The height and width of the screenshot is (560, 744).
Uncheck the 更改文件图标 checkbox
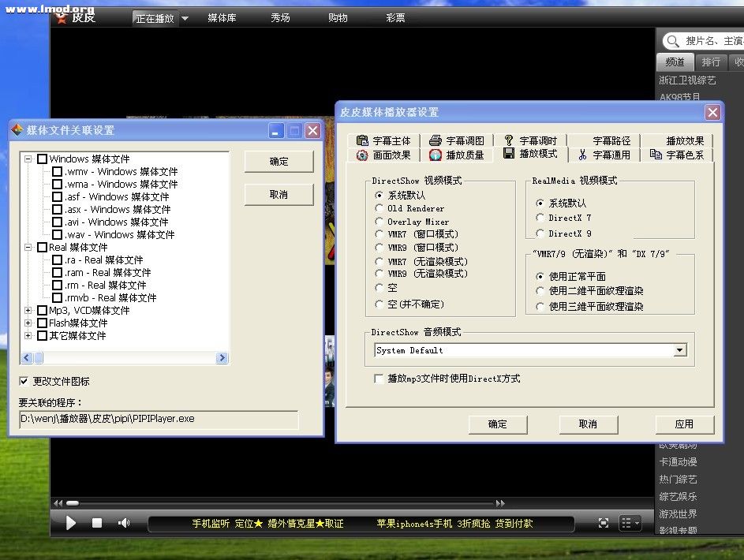pyautogui.click(x=24, y=381)
